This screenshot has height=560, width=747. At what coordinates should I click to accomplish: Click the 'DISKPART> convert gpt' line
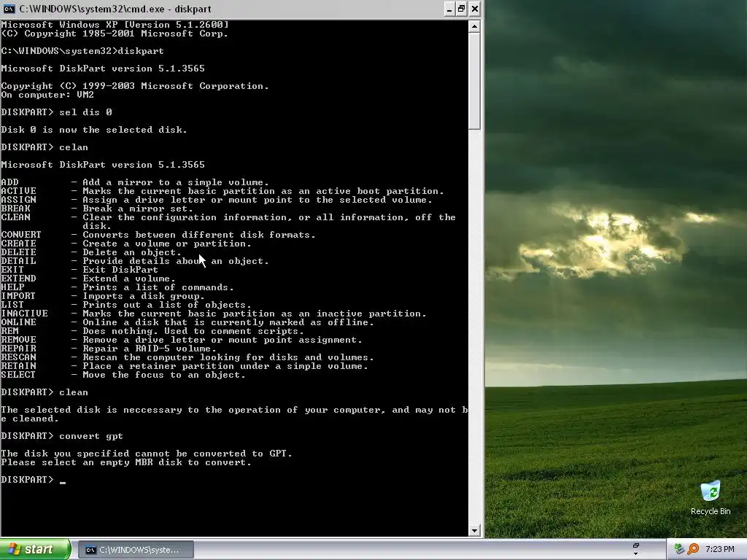pyautogui.click(x=62, y=436)
